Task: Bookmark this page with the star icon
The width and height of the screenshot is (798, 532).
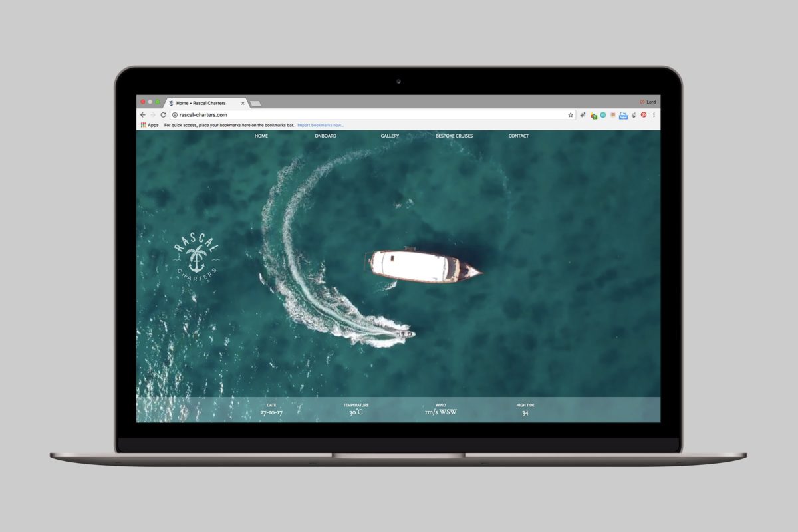Action: click(570, 115)
